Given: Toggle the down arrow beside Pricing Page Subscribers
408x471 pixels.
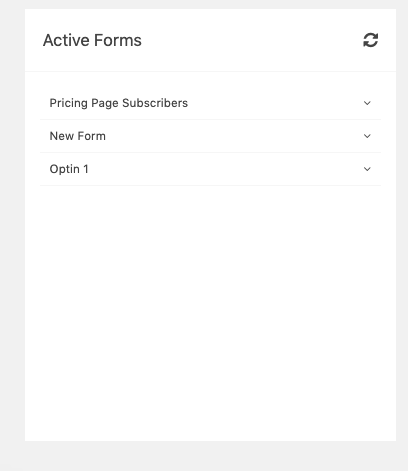Looking at the screenshot, I should click(367, 103).
